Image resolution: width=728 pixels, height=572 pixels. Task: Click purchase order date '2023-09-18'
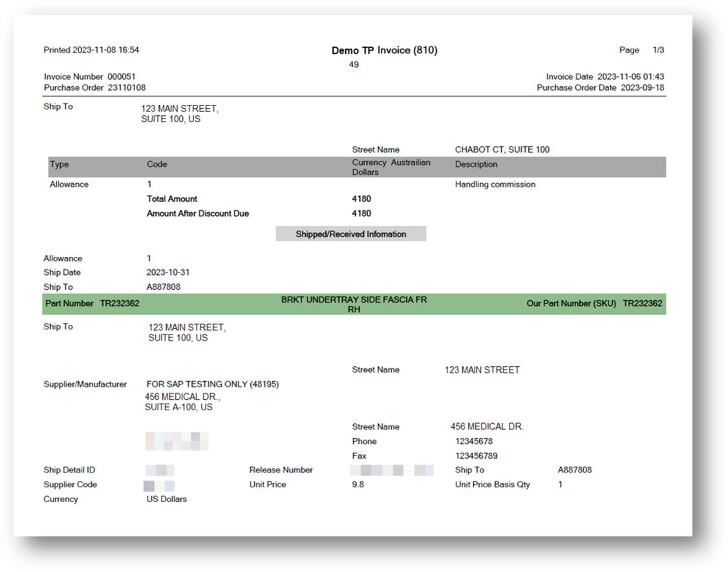click(x=643, y=87)
